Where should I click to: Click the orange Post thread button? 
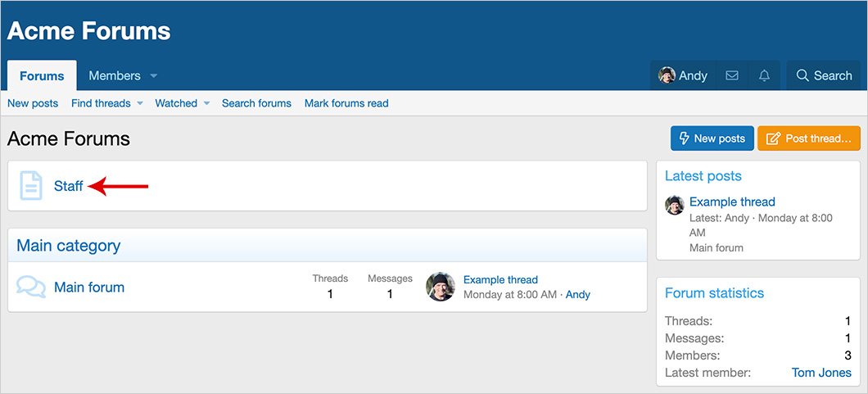click(x=809, y=138)
